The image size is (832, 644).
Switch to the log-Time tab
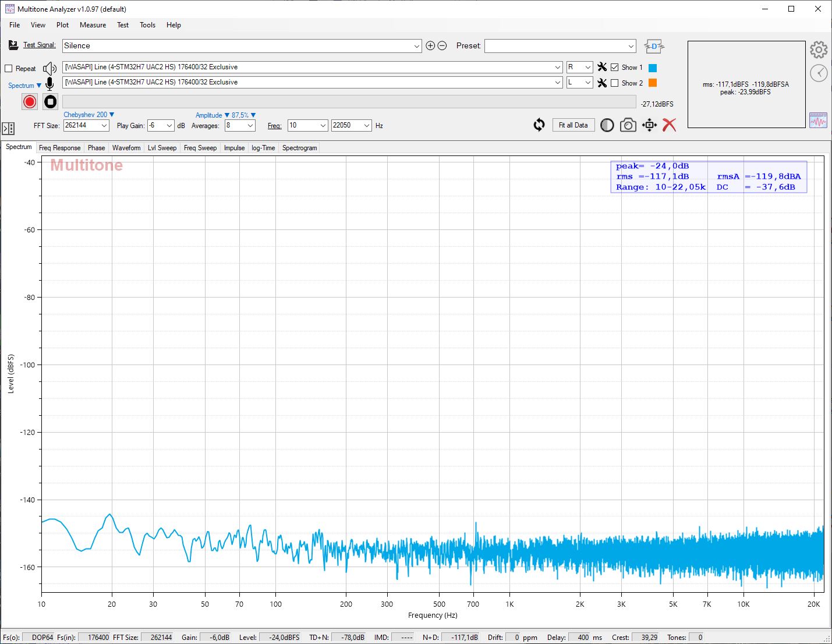point(263,148)
